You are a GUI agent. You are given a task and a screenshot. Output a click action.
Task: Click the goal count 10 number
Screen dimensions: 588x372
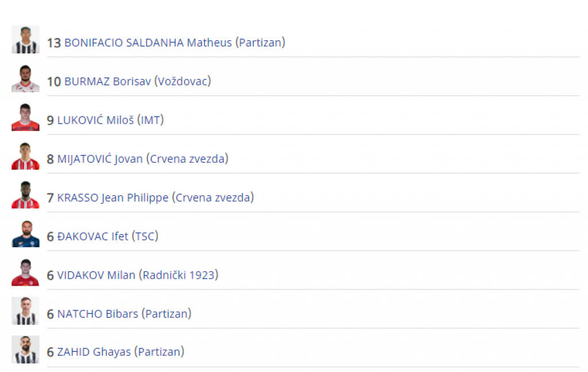tap(54, 81)
